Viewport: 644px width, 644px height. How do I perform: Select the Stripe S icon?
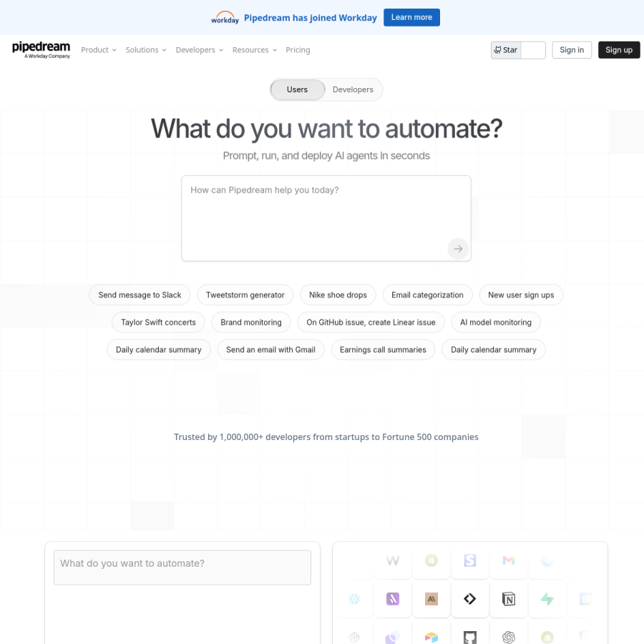[x=470, y=560]
